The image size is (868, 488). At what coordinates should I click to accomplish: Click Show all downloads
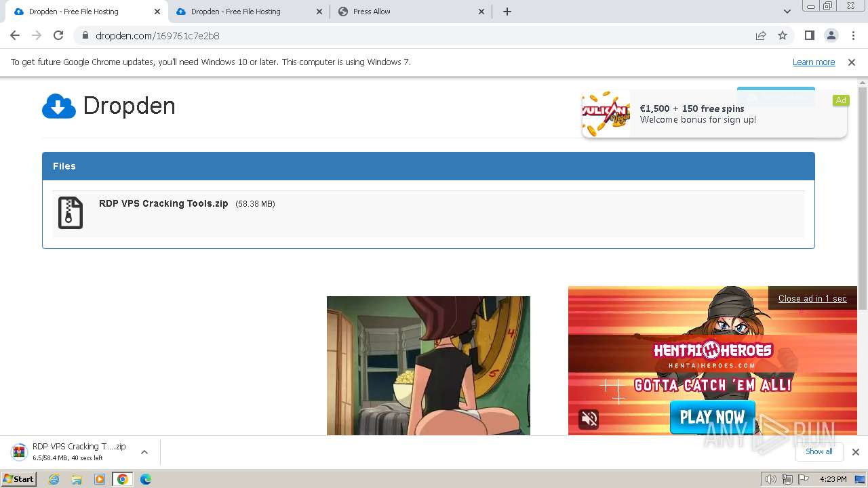coord(819,451)
